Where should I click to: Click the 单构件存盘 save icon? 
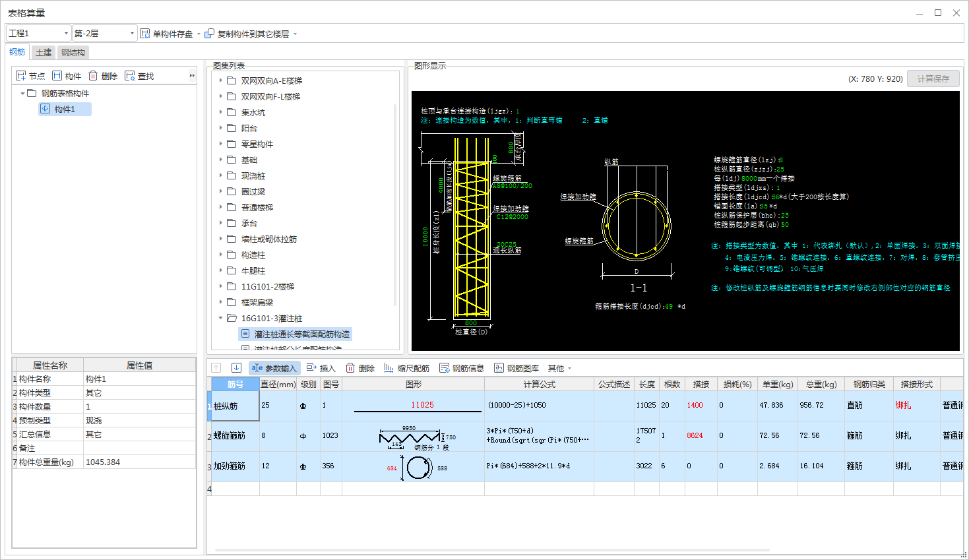pyautogui.click(x=144, y=34)
